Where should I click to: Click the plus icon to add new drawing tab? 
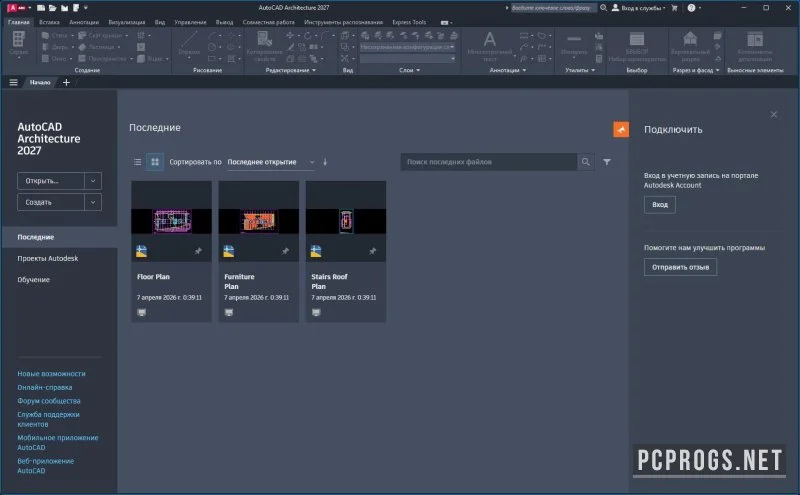66,82
